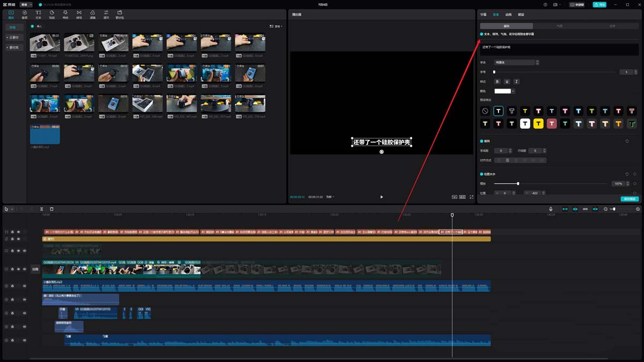Switch to the 朗读 read-aloud tab

(x=521, y=14)
